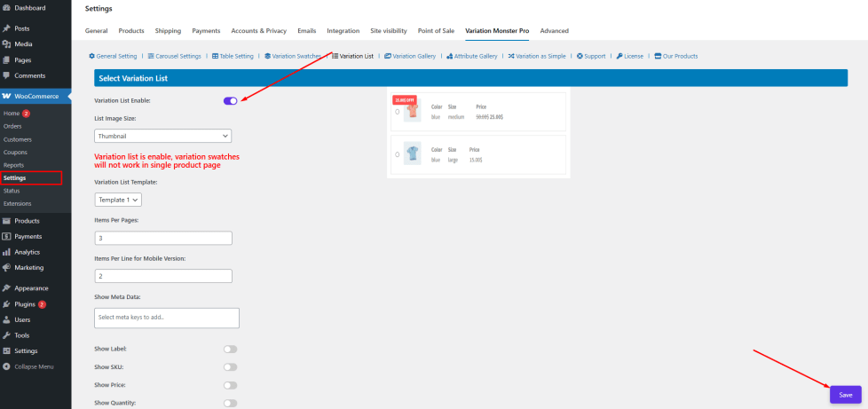The image size is (868, 409).
Task: Click the Save button
Action: click(x=845, y=395)
